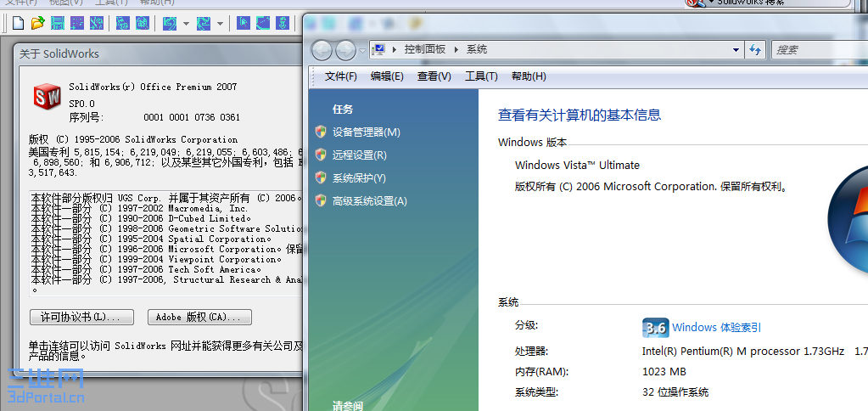
Task: Open the 编辑(E) menu
Action: (x=387, y=76)
